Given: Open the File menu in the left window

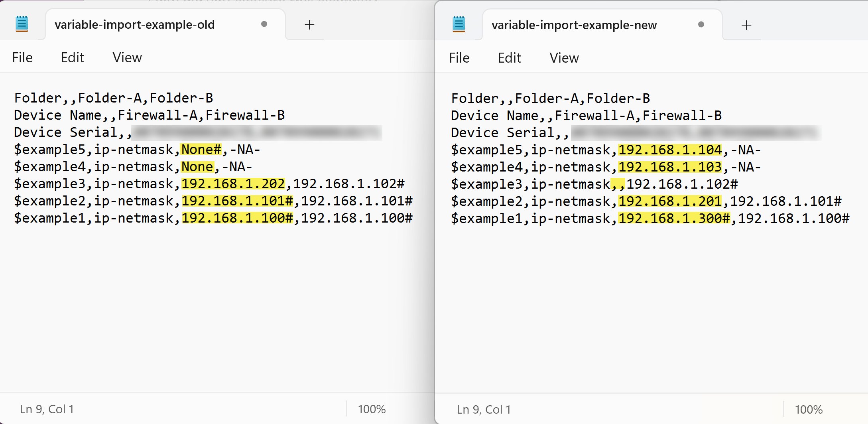Looking at the screenshot, I should click(x=22, y=57).
